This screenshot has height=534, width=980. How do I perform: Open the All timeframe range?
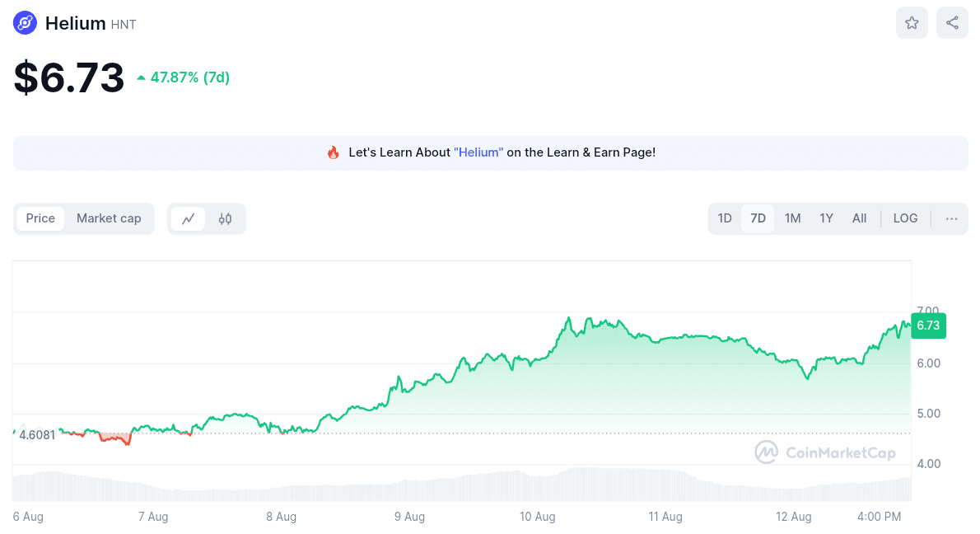coord(859,218)
